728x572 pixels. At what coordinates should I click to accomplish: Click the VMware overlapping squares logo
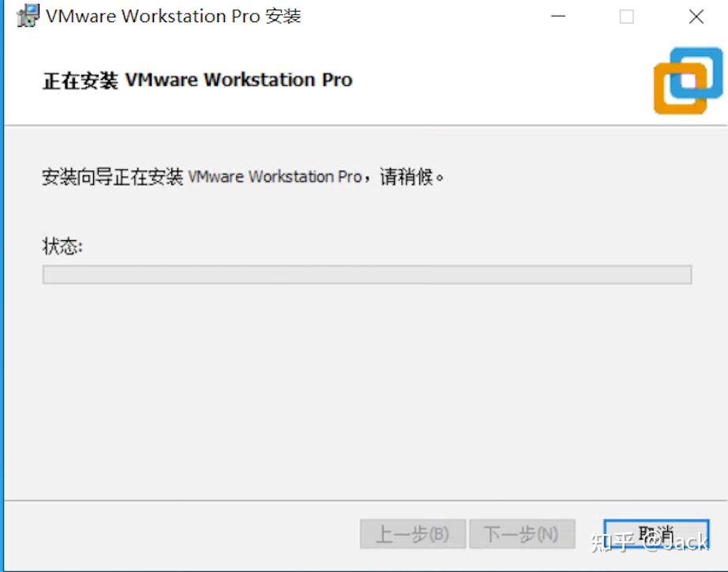[x=688, y=81]
